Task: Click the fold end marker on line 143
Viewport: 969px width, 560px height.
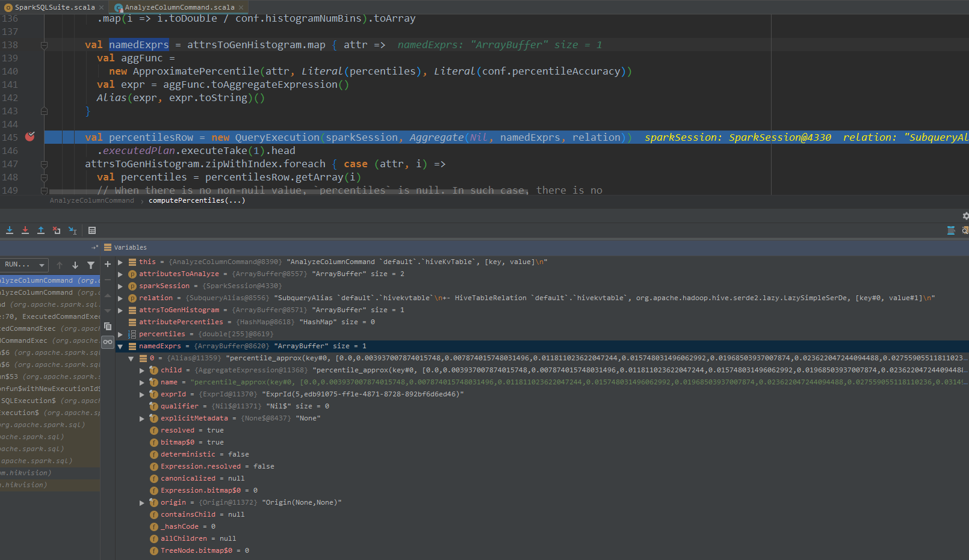Action: (44, 111)
